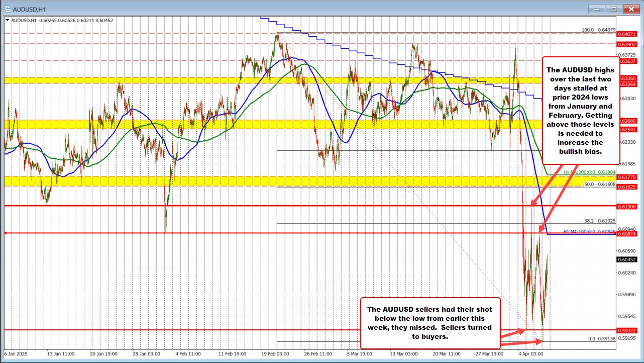The width and height of the screenshot is (644, 363).
Task: Click the date label 20 Jan 19:00
Action: pos(103,353)
